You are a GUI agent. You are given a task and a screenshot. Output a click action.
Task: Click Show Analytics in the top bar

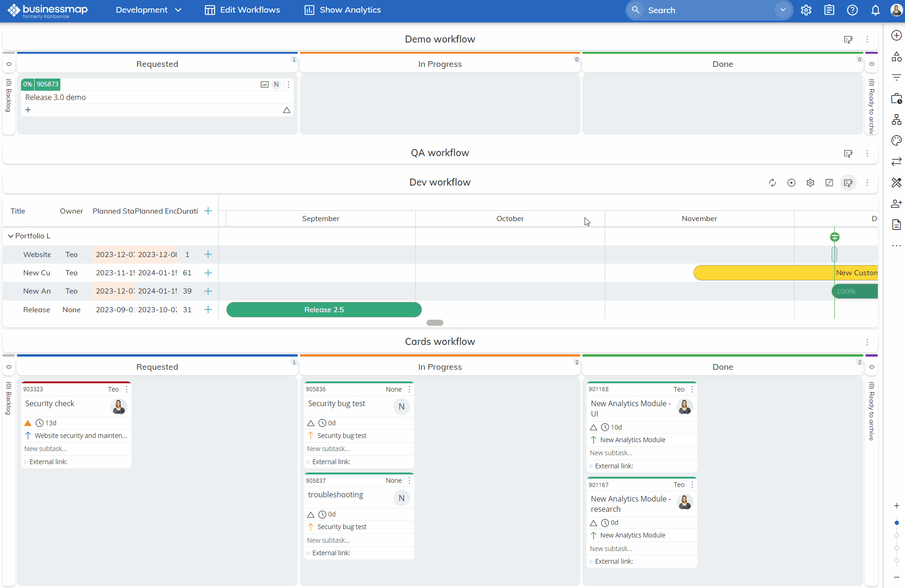[x=342, y=10]
